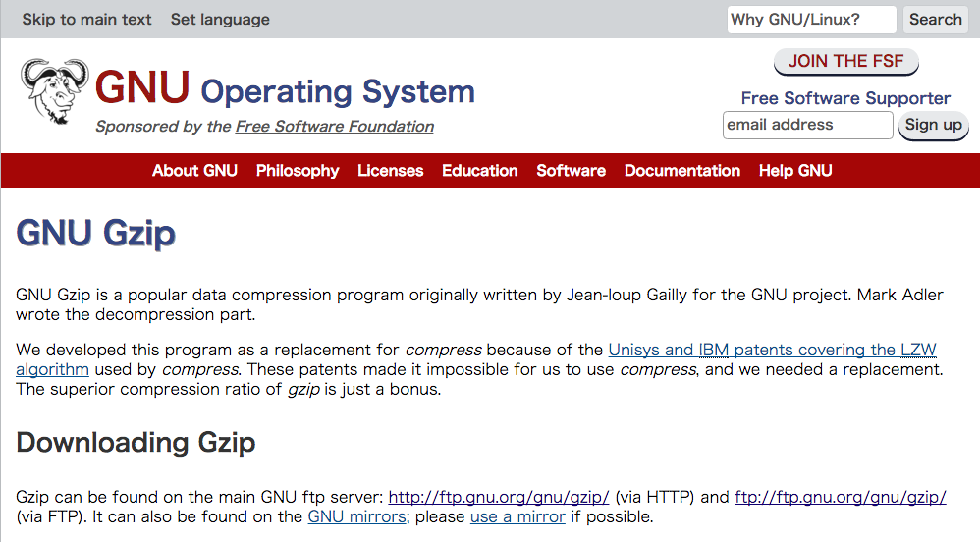The height and width of the screenshot is (542, 980).
Task: Open the Education menu item
Action: pyautogui.click(x=480, y=171)
